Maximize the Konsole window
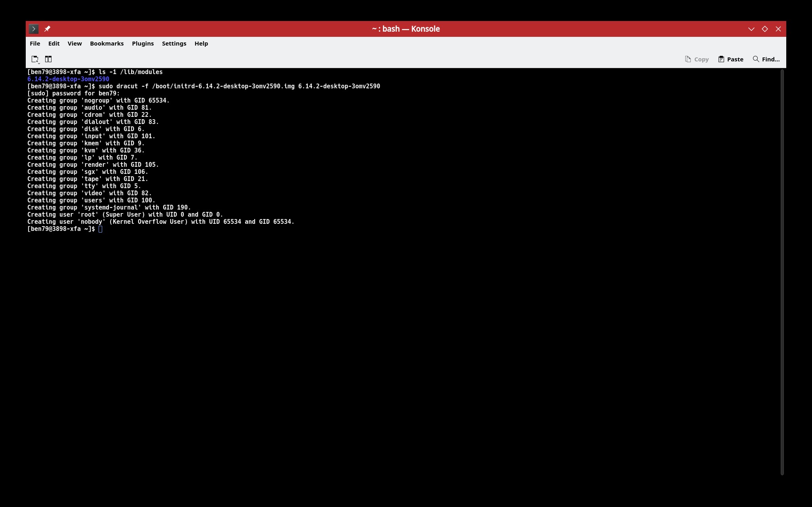 click(764, 29)
